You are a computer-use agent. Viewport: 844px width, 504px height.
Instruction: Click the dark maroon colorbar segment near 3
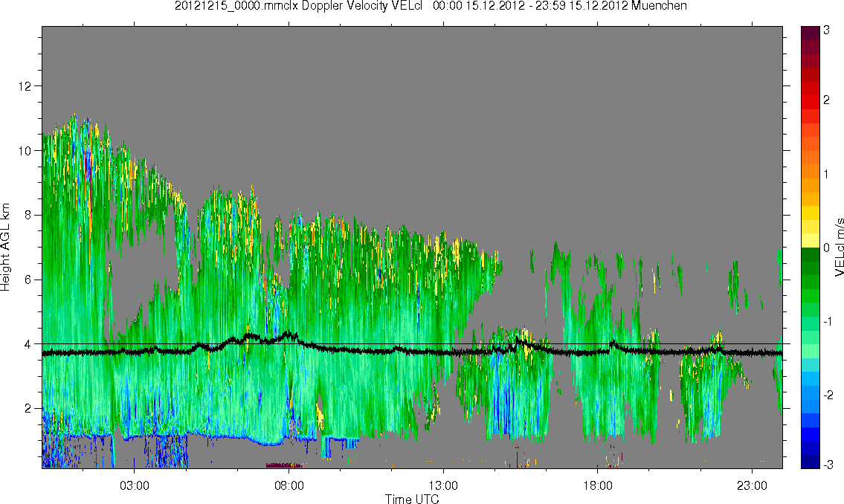tap(811, 32)
